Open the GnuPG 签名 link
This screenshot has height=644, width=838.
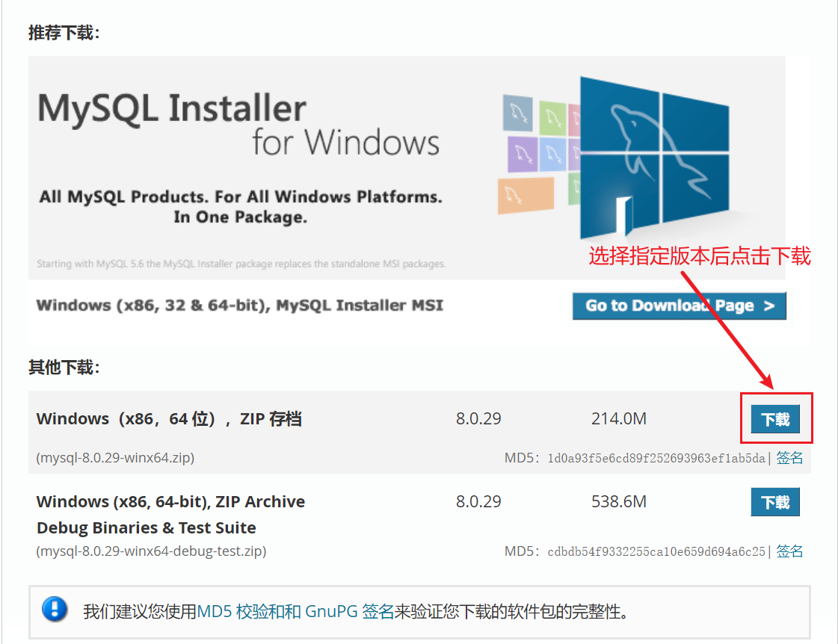(x=350, y=611)
